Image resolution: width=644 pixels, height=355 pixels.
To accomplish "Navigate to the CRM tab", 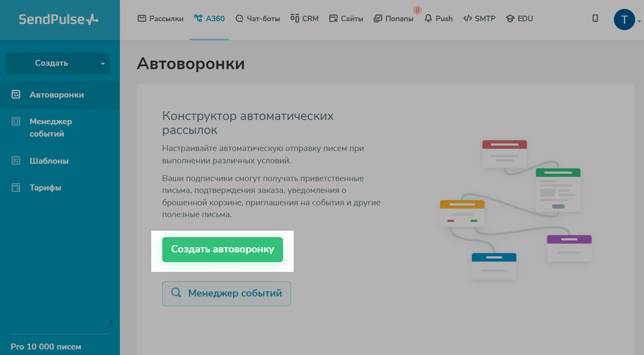I will coord(304,19).
